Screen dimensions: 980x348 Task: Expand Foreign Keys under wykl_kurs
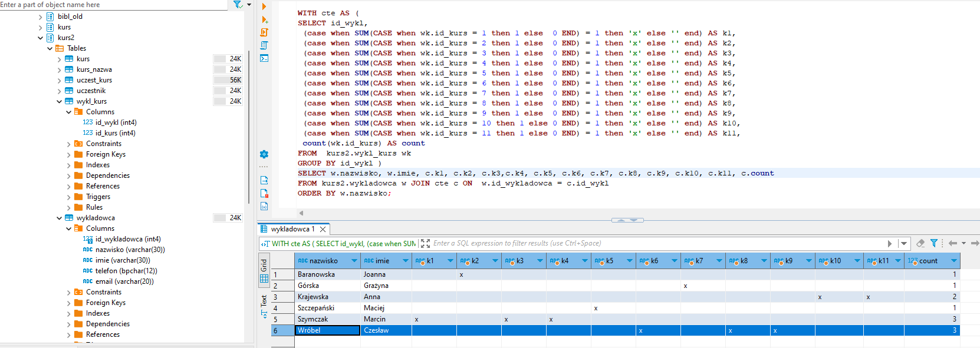coord(68,154)
